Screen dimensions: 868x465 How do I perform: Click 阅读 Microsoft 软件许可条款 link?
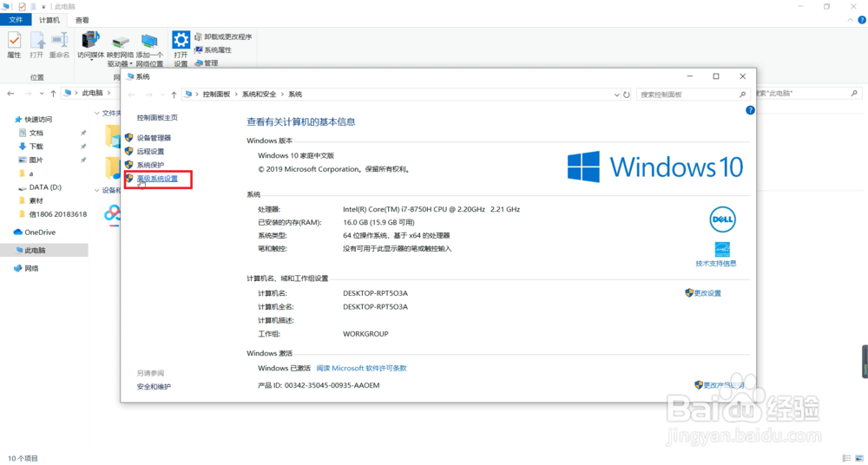click(361, 368)
